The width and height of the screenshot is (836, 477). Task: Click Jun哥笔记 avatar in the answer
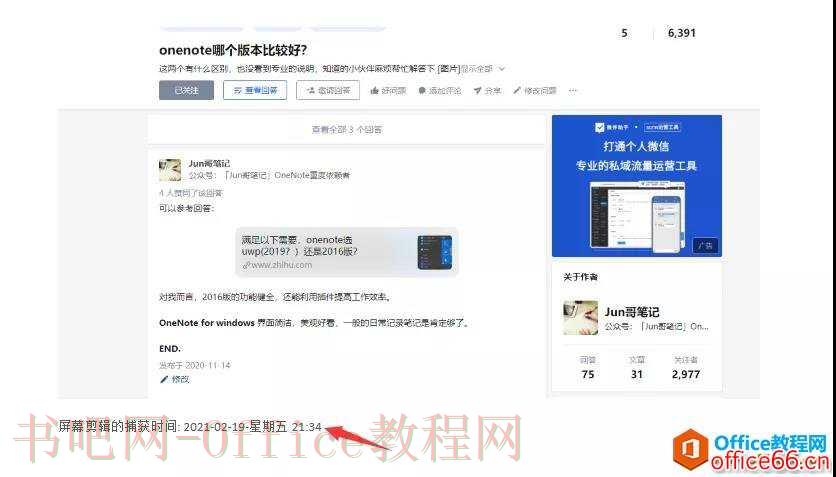coord(170,170)
